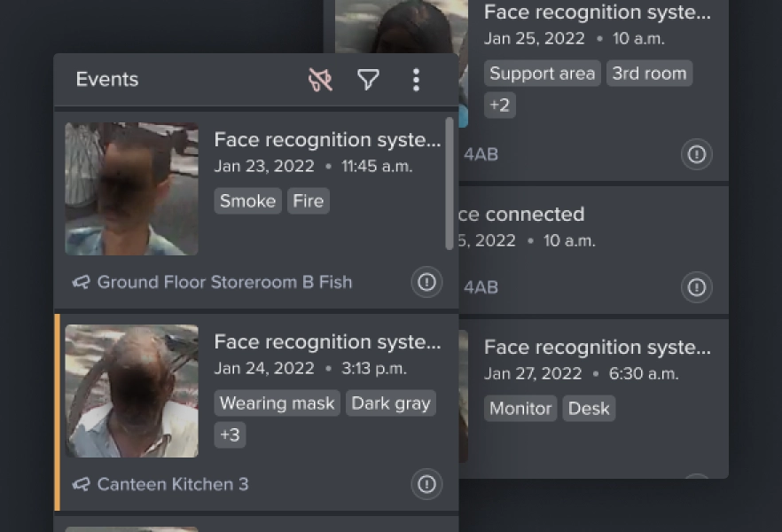
Task: Click the Events list scrollbar
Action: tap(450, 184)
